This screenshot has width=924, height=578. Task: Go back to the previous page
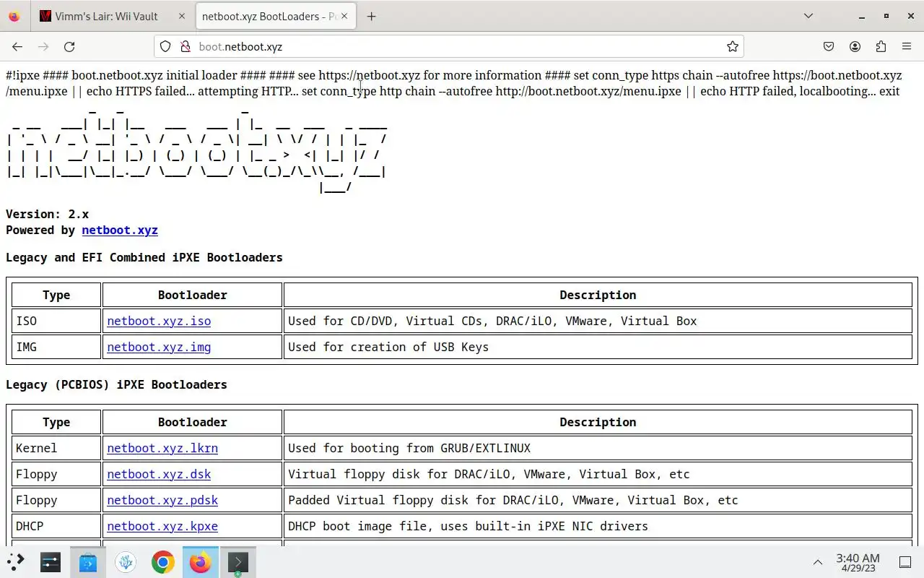click(17, 46)
